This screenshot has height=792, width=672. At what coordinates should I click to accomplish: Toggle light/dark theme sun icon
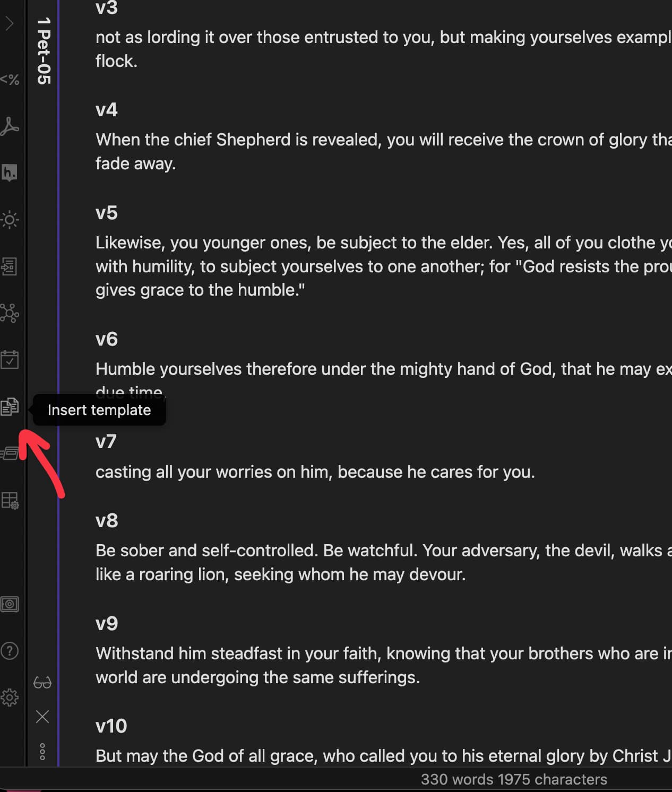(10, 219)
